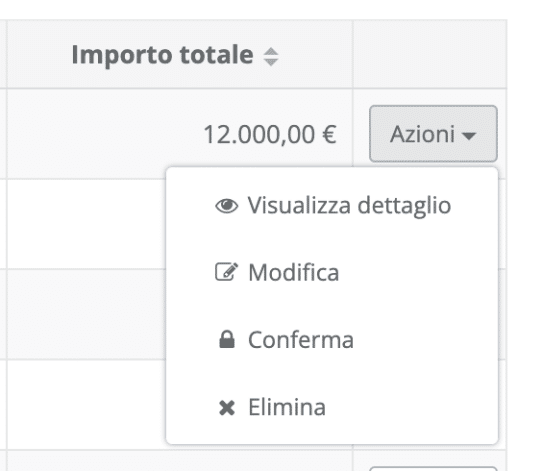
Task: Sort by the Importo totale column header
Action: point(162,55)
